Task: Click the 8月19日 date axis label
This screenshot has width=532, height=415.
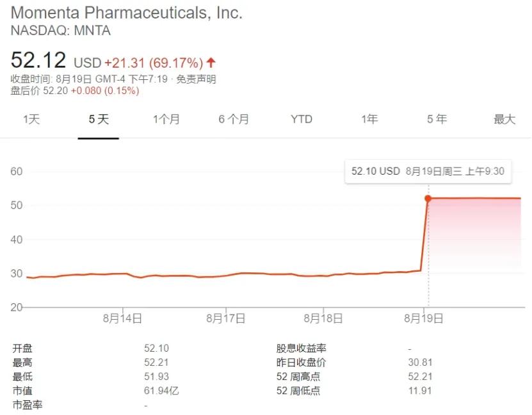Action: (423, 317)
